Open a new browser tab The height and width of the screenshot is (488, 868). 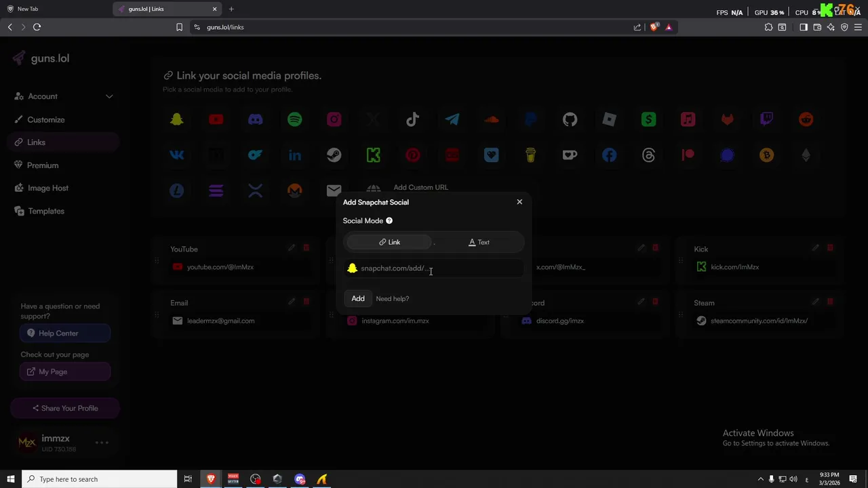pos(231,9)
